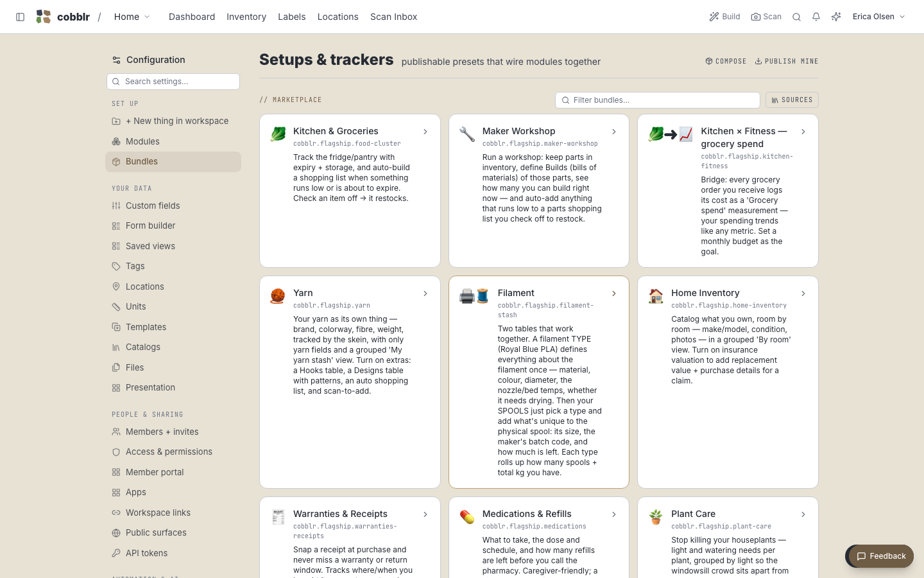
Task: Expand the Warranties & Receipts bundle chevron
Action: click(x=425, y=514)
